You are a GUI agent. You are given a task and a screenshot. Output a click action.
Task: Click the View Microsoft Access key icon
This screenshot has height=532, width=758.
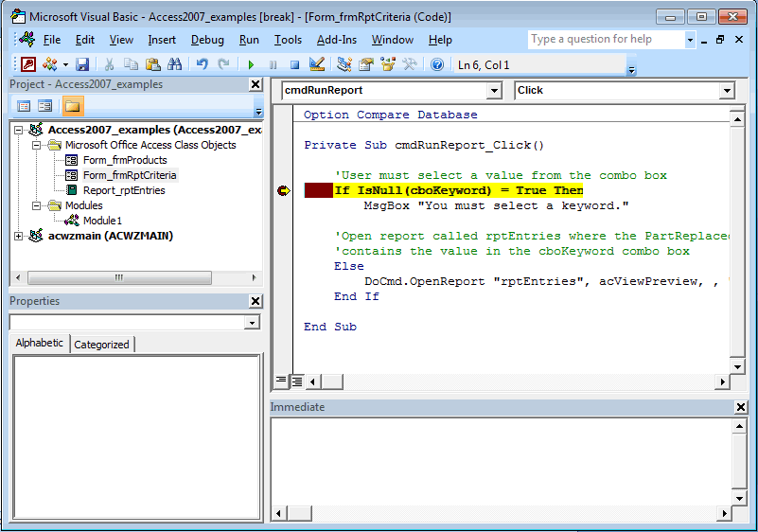(28, 64)
